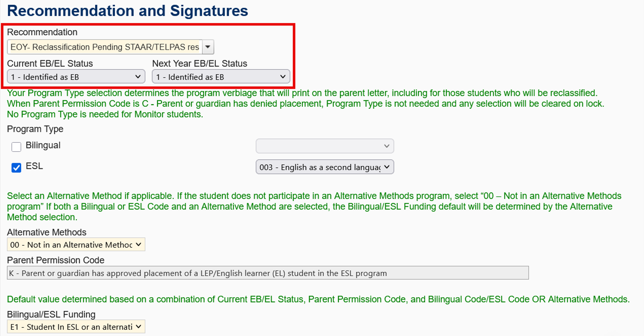Open the empty Bilingual program code dropdown

(x=325, y=146)
